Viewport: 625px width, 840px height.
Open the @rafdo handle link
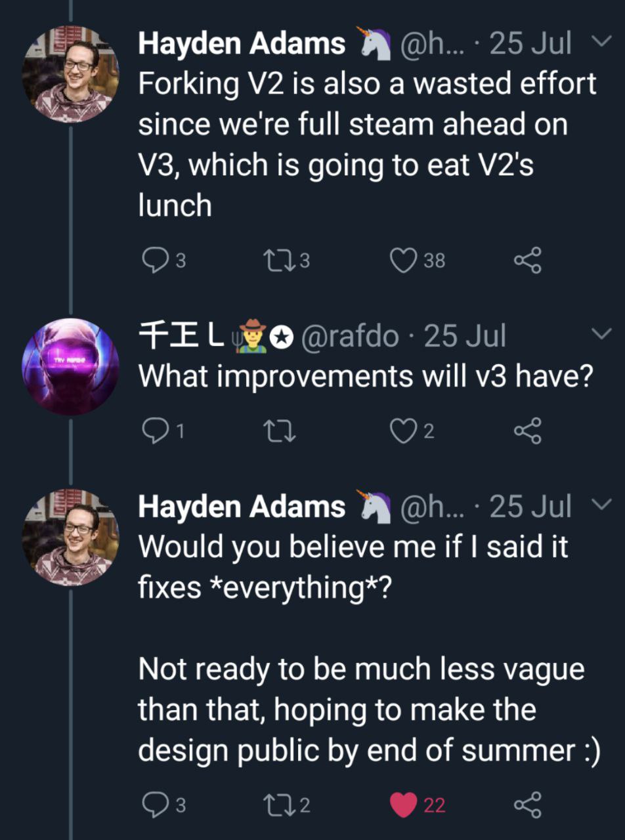point(350,337)
